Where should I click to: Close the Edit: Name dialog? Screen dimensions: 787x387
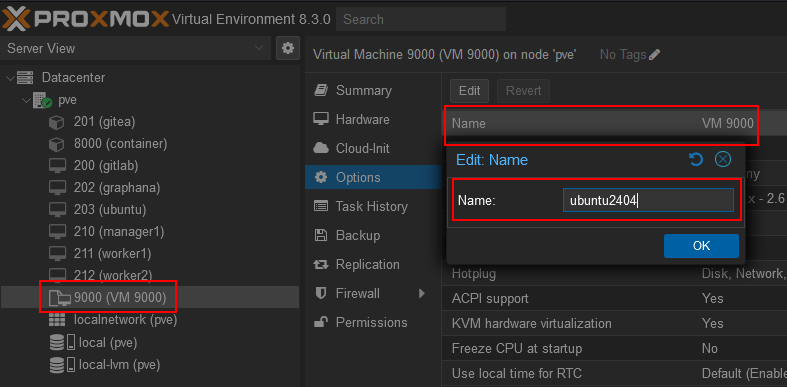pos(722,160)
